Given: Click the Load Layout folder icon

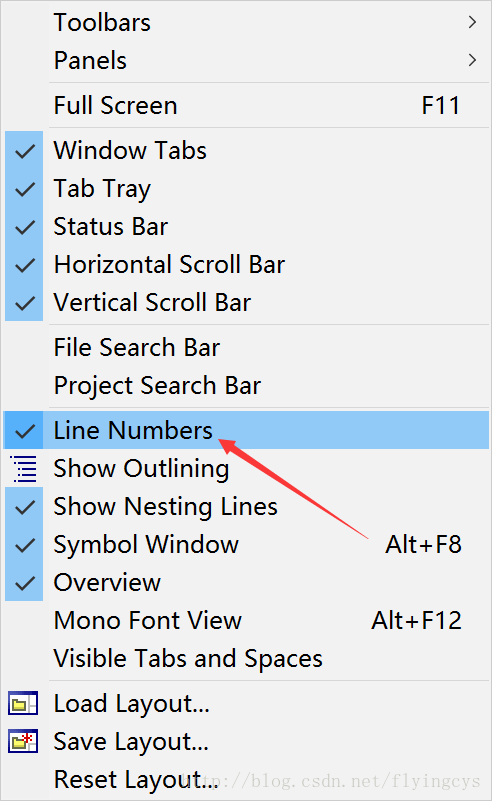Looking at the screenshot, I should (23, 703).
